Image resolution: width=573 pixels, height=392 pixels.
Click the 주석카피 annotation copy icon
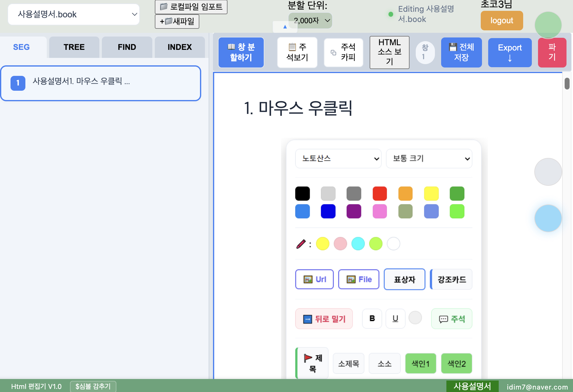coord(343,52)
